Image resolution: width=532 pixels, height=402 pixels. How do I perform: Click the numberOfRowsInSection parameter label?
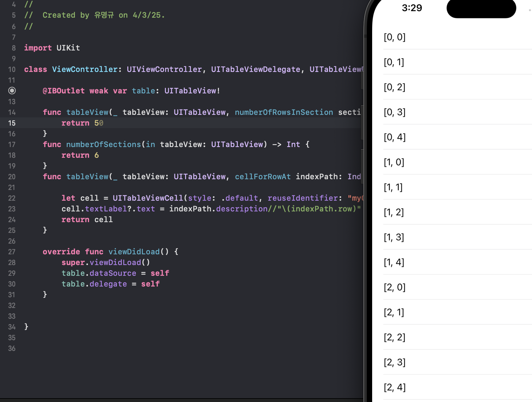point(284,112)
